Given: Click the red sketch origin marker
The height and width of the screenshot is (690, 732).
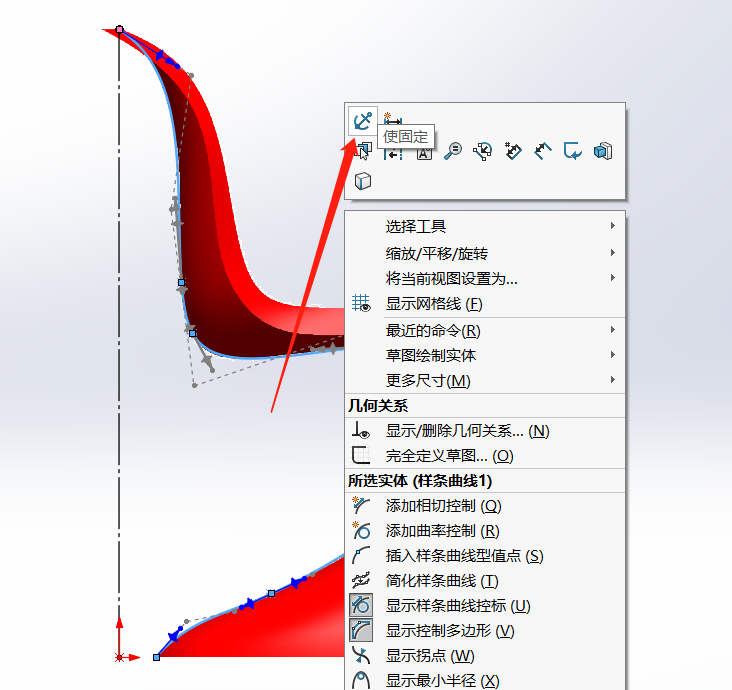Looking at the screenshot, I should pyautogui.click(x=120, y=657).
